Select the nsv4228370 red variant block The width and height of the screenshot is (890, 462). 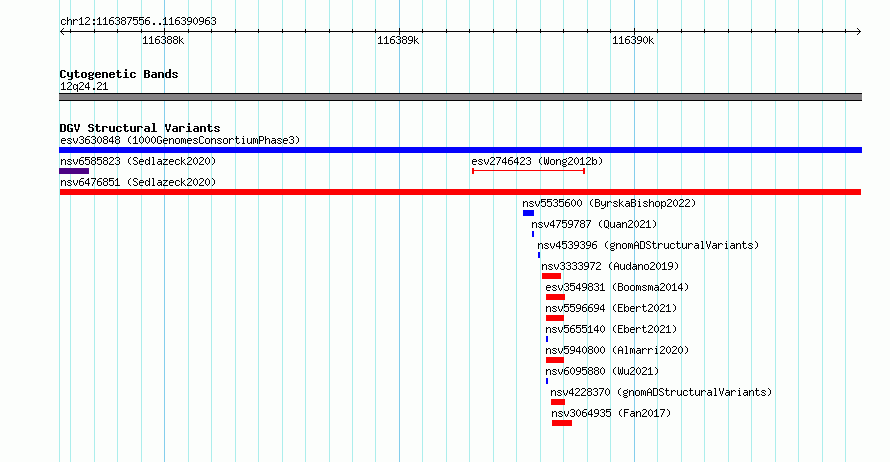tap(558, 402)
